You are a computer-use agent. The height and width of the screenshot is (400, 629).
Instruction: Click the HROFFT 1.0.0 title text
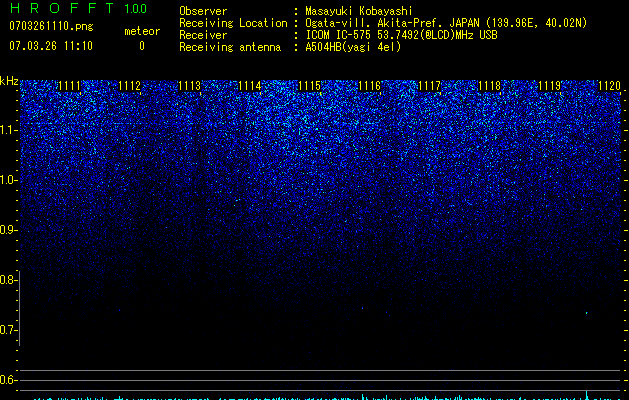coord(78,8)
